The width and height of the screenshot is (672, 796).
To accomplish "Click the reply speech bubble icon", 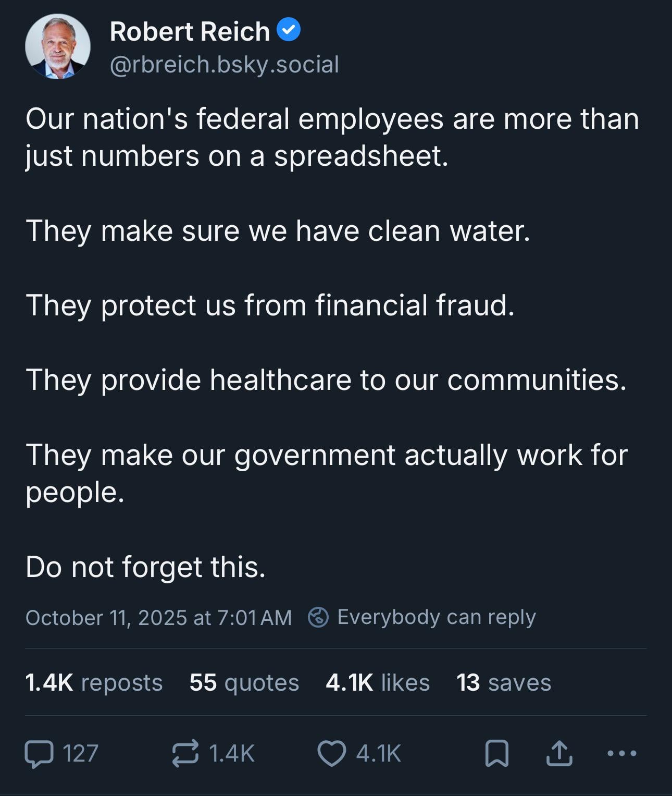I will [39, 754].
